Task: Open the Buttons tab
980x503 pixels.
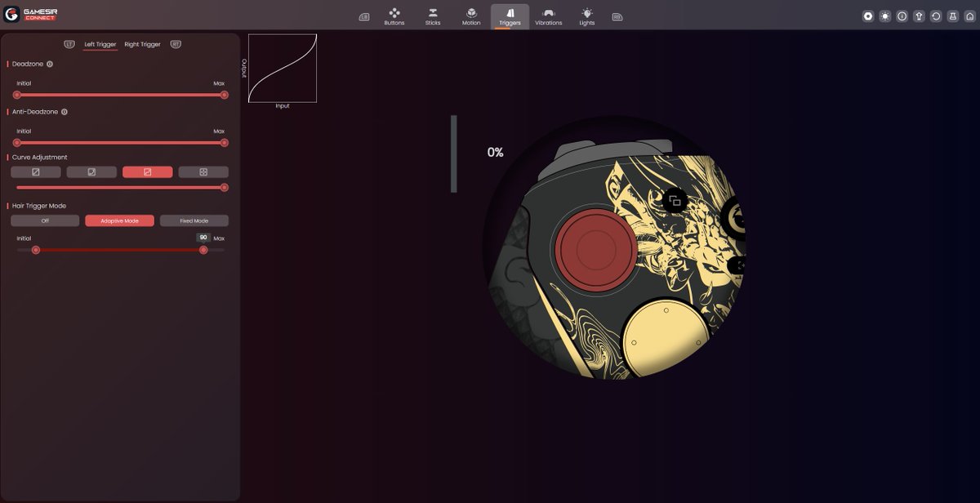Action: [x=394, y=16]
